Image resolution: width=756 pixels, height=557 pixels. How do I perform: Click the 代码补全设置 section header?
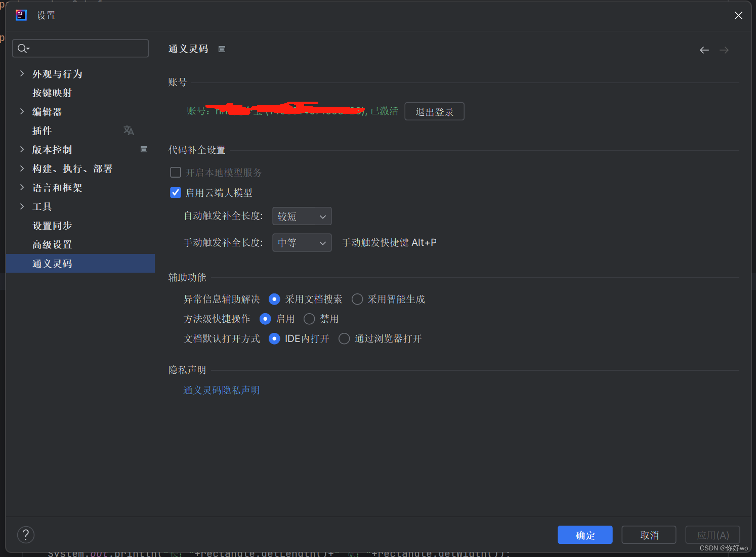click(x=197, y=150)
